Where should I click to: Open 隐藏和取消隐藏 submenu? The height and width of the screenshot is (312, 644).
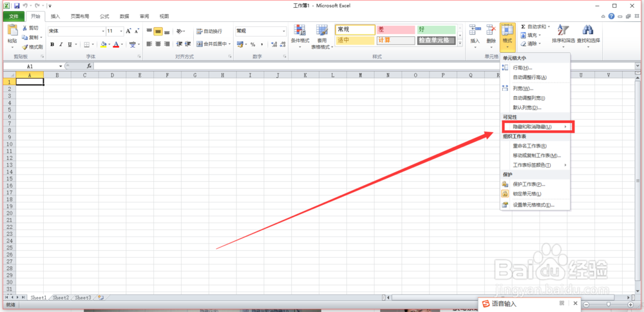point(535,127)
